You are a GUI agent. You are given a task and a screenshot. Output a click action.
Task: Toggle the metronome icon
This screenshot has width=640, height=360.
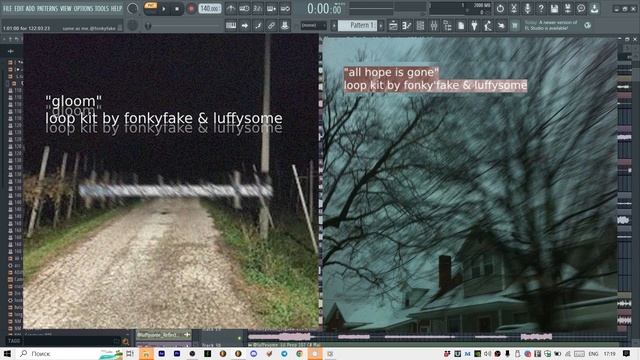pyautogui.click(x=231, y=9)
